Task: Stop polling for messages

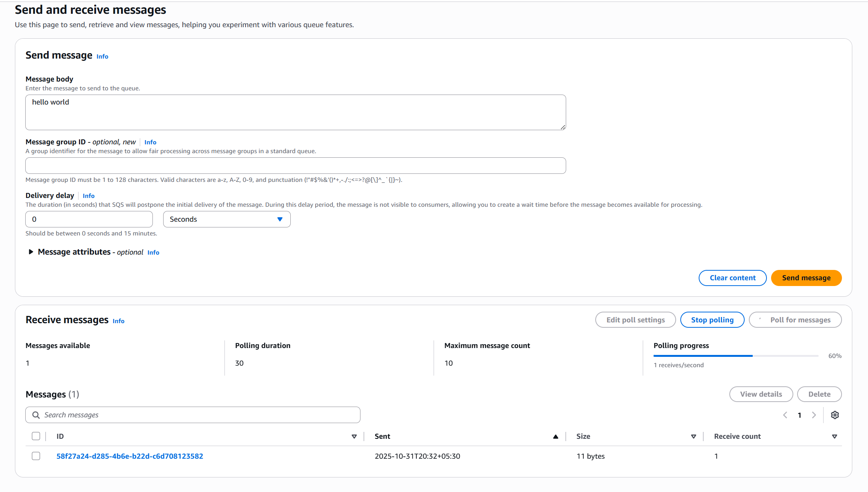Action: pyautogui.click(x=712, y=320)
